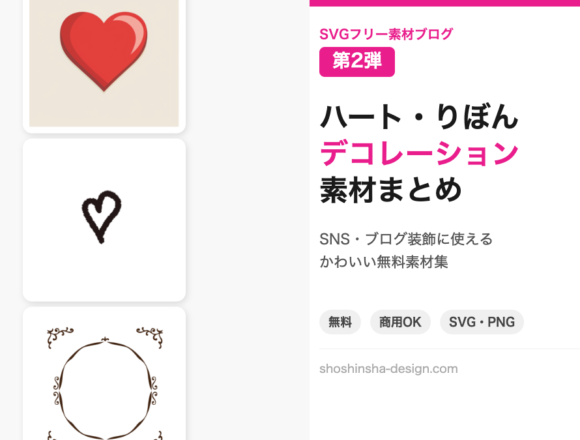
Task: Select the 無料 tag
Action: [340, 322]
